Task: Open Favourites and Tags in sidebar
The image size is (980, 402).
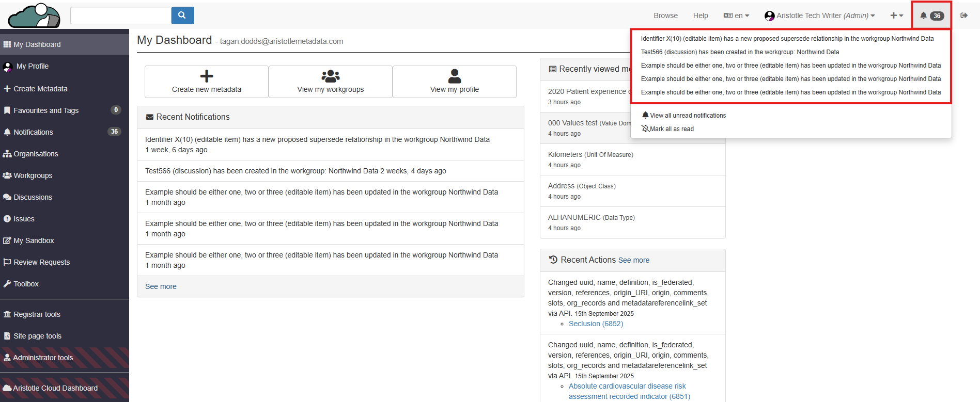Action: tap(46, 110)
